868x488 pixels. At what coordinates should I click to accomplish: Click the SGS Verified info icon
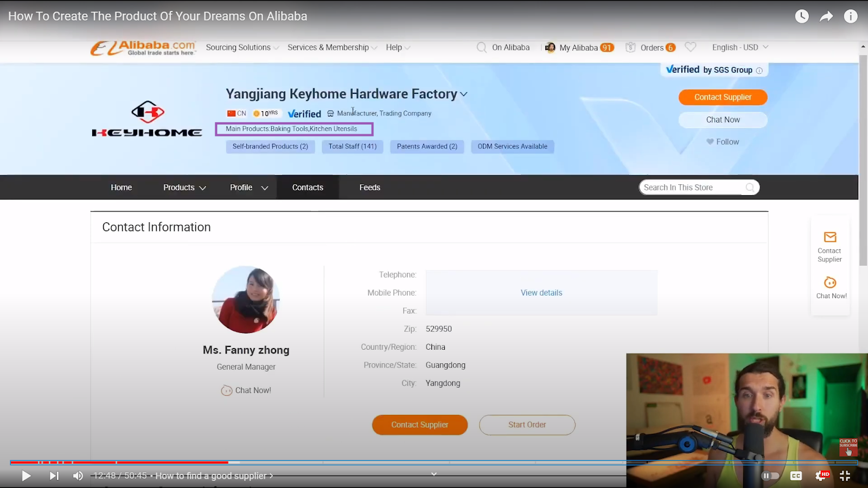(759, 70)
